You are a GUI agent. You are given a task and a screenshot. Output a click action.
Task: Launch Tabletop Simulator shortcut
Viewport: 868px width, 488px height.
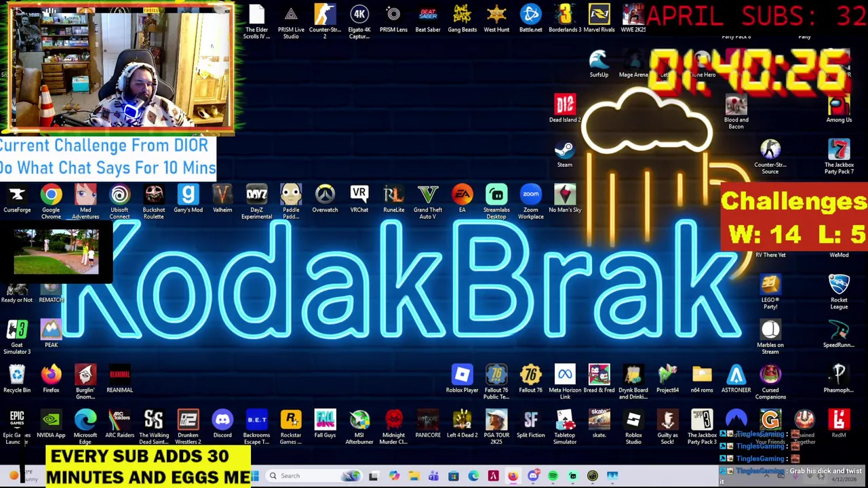(x=565, y=428)
